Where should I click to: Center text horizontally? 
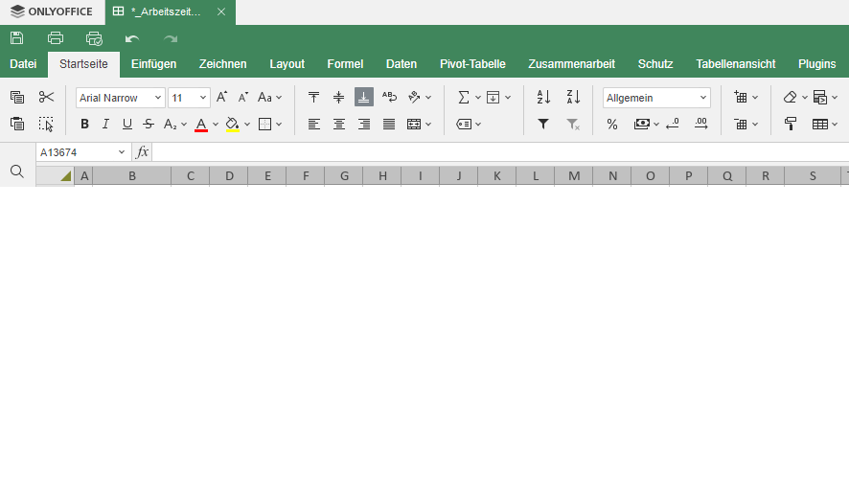click(x=338, y=124)
